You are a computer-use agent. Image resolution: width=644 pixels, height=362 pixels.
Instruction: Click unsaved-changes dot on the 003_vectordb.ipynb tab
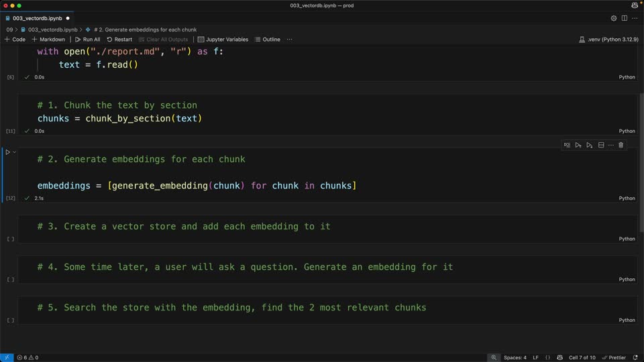[x=68, y=18]
